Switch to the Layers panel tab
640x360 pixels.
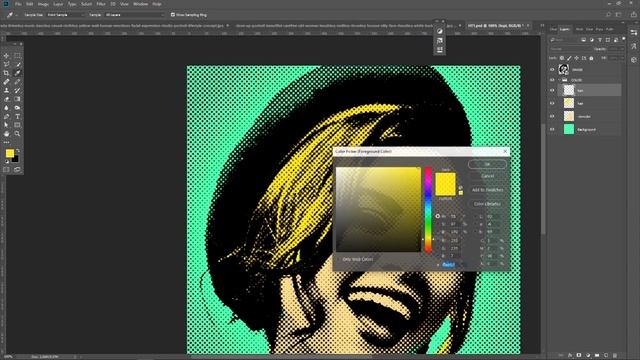564,29
